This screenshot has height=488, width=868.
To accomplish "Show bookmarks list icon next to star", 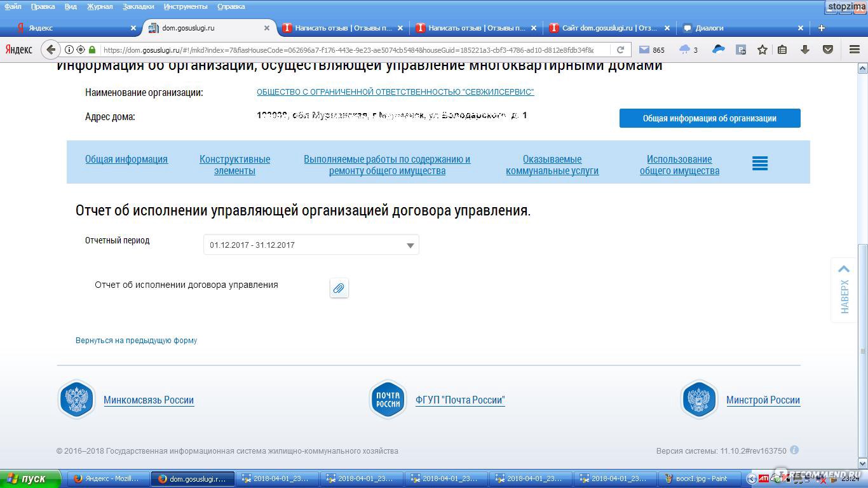I will tap(782, 50).
